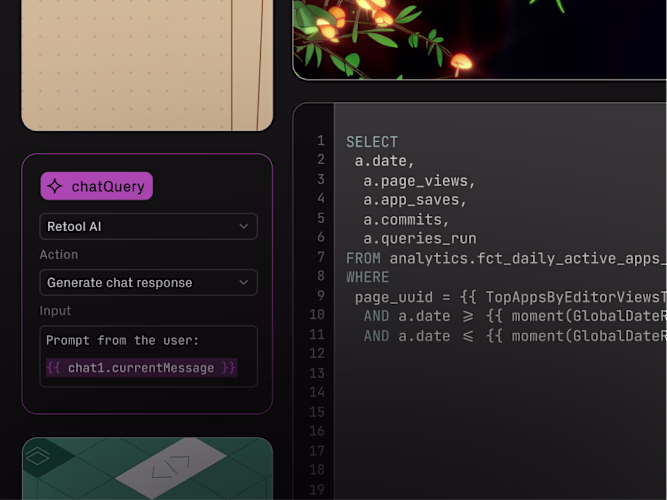The width and height of the screenshot is (667, 500).
Task: Click line number 19 in gutter
Action: coord(317,489)
